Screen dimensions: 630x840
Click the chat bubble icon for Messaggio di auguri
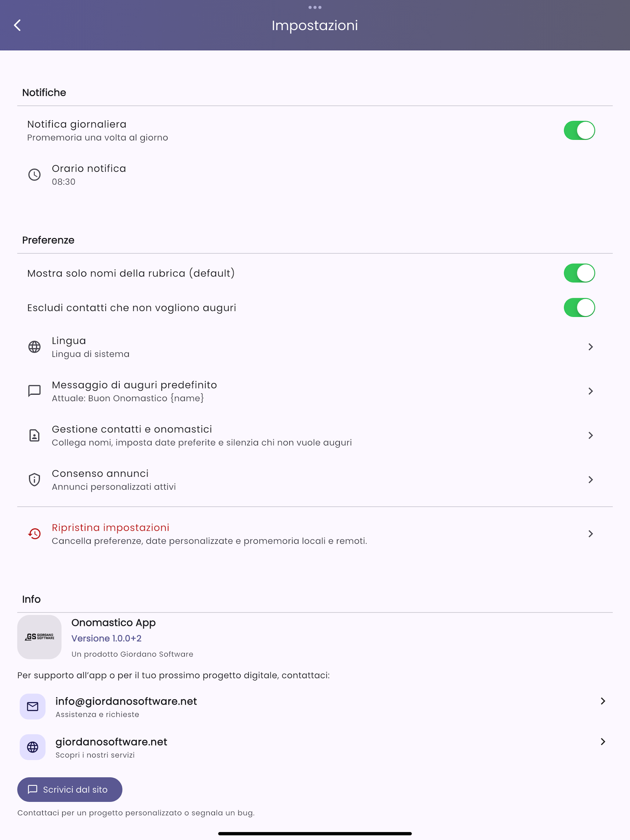coord(34,391)
